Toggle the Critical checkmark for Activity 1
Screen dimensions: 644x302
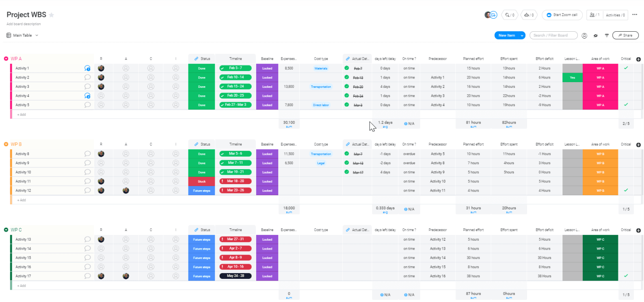(x=626, y=68)
